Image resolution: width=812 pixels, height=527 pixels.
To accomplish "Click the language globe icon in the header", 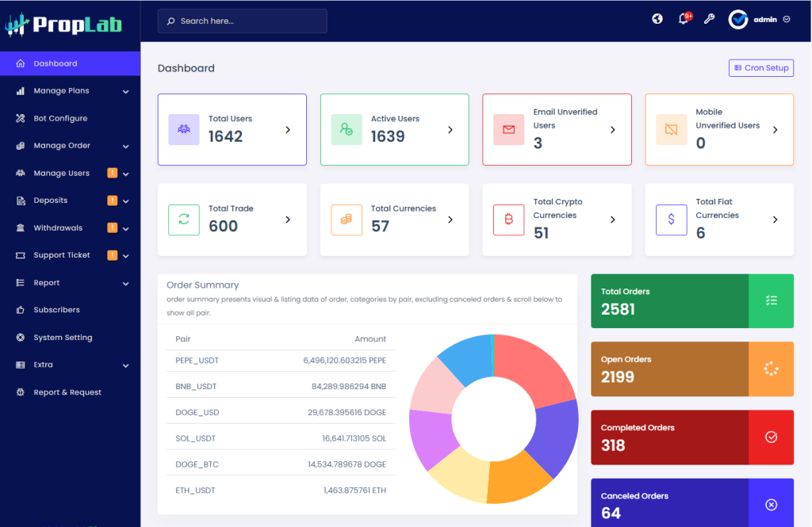I will click(657, 18).
